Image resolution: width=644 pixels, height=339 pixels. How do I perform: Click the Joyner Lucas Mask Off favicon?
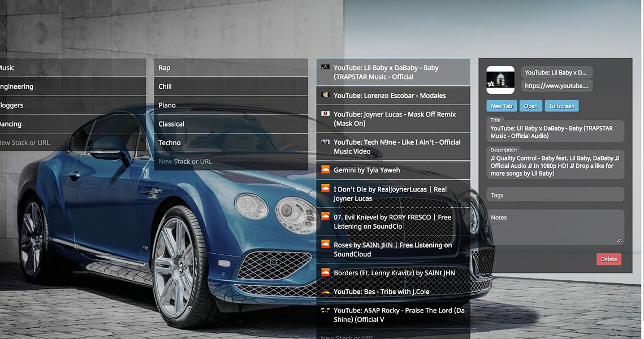click(325, 114)
